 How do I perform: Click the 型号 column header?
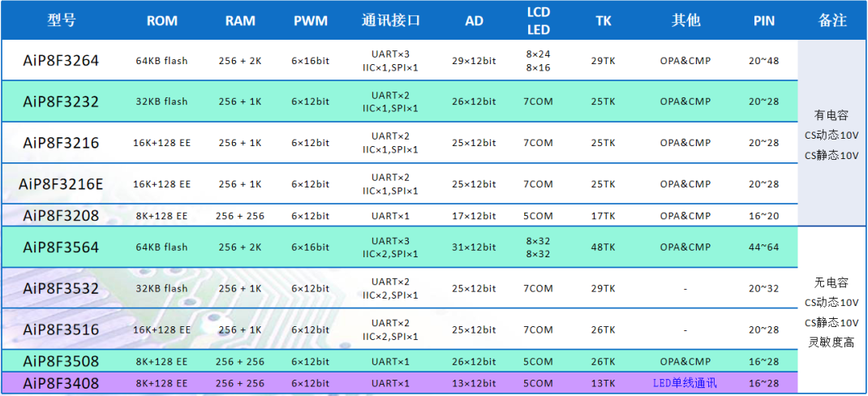pyautogui.click(x=62, y=20)
